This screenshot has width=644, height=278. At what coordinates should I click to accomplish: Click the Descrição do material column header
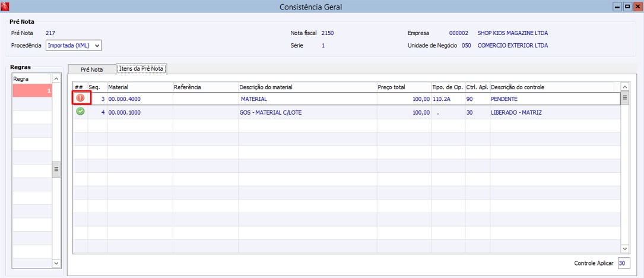[306, 87]
